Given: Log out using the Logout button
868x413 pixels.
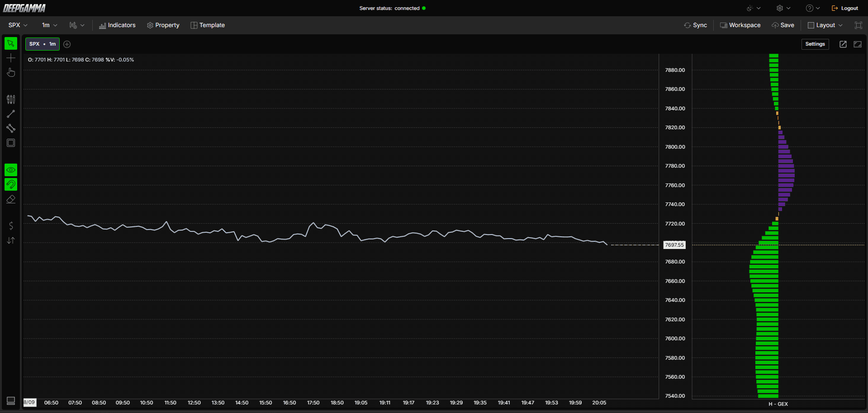Looking at the screenshot, I should [845, 8].
